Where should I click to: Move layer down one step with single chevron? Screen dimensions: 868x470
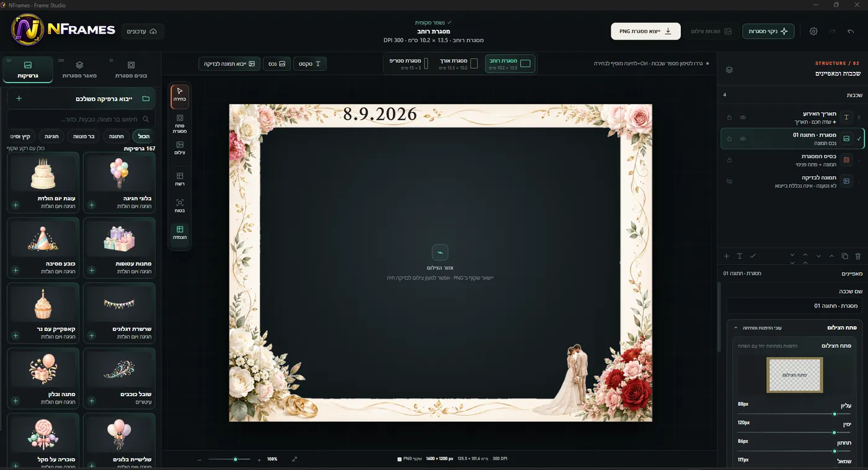click(x=818, y=256)
